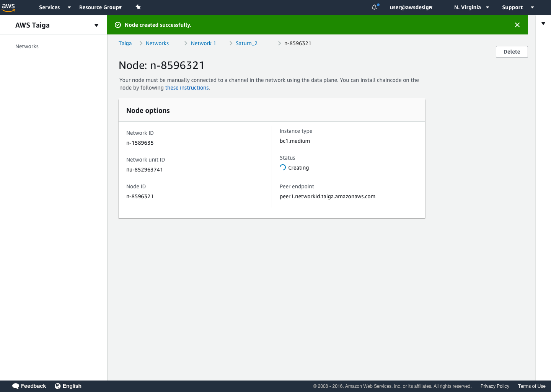Open the Support dropdown menu
The width and height of the screenshot is (551, 392).
tap(518, 7)
